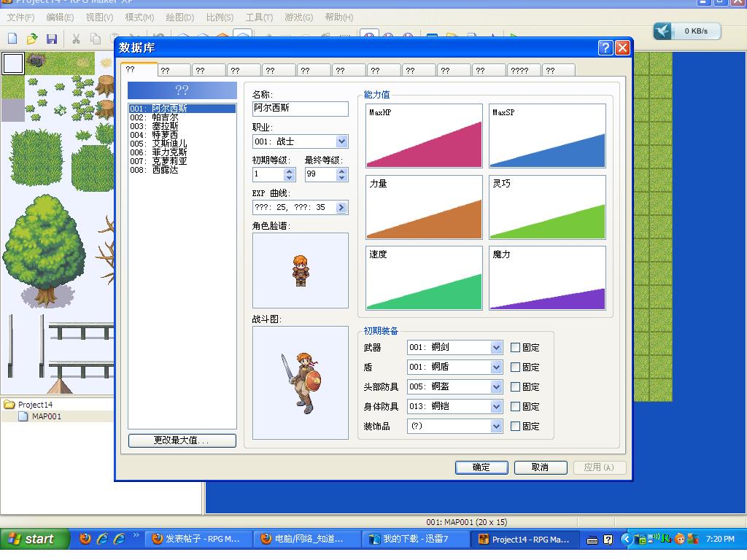The image size is (747, 560).
Task: Click the 更改最大值 button
Action: click(x=182, y=440)
